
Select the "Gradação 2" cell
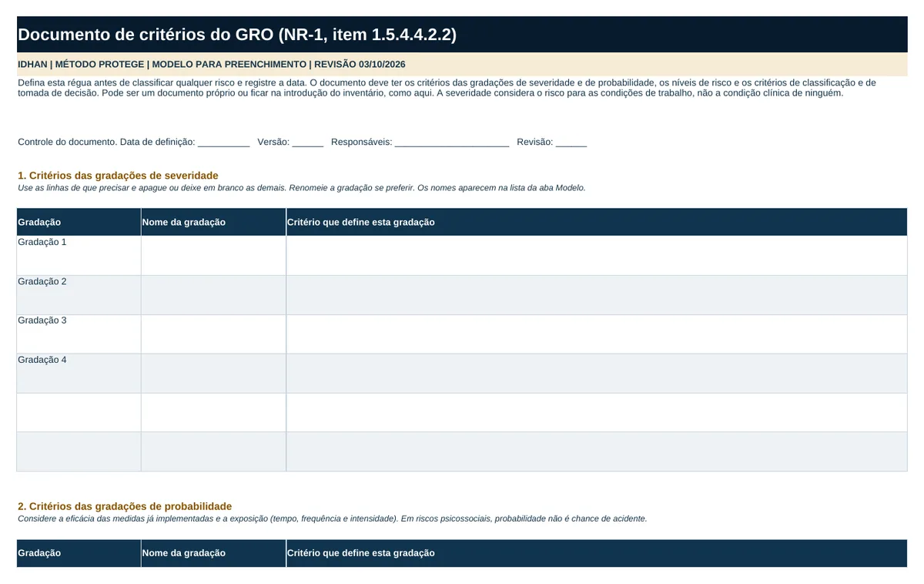coord(79,295)
